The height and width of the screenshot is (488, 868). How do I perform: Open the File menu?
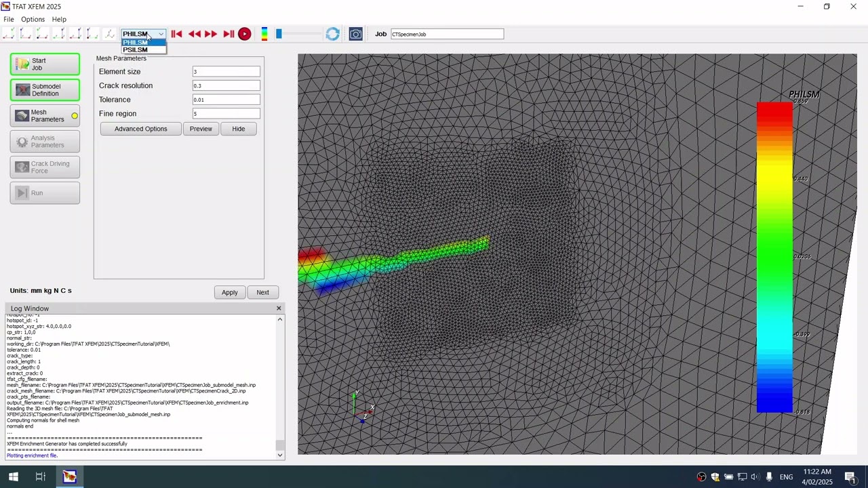9,19
